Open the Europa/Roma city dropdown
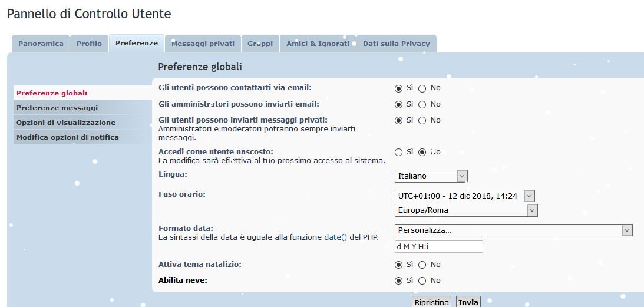This screenshot has width=644, height=307. tap(465, 210)
